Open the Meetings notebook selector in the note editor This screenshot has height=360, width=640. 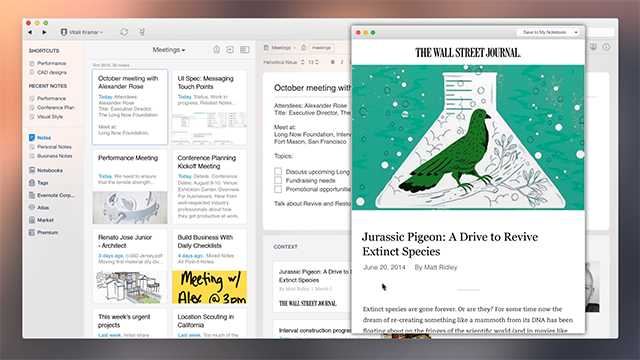pos(280,48)
